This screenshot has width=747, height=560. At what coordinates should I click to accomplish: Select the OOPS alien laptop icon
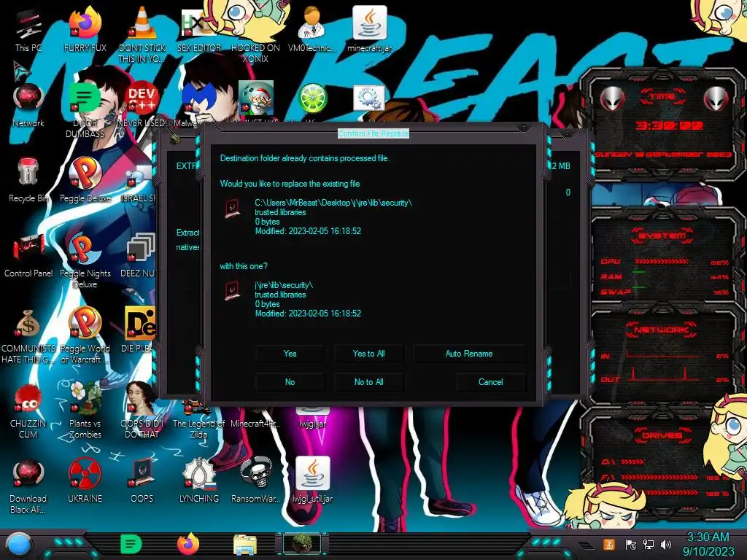[x=142, y=480]
